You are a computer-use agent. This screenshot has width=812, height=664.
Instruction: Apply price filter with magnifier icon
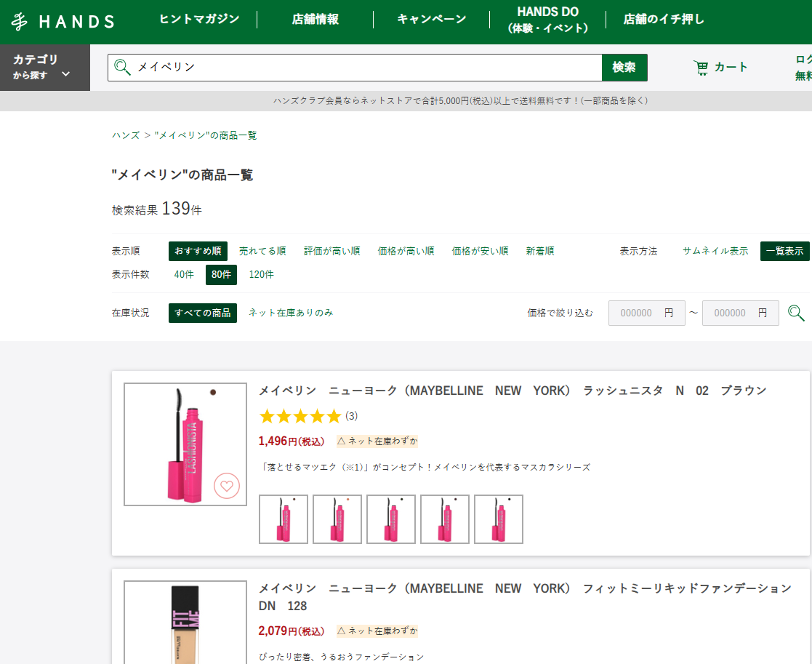pyautogui.click(x=796, y=313)
